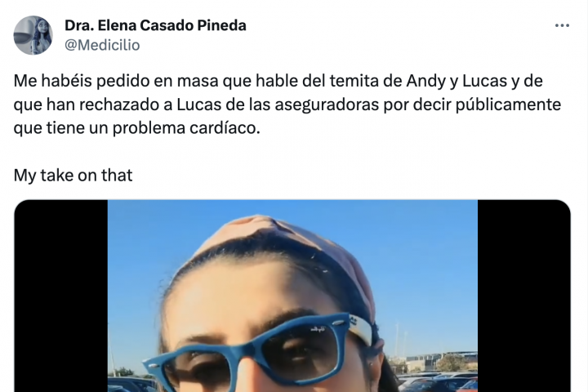Click the right black letterbox of the video

point(523,296)
